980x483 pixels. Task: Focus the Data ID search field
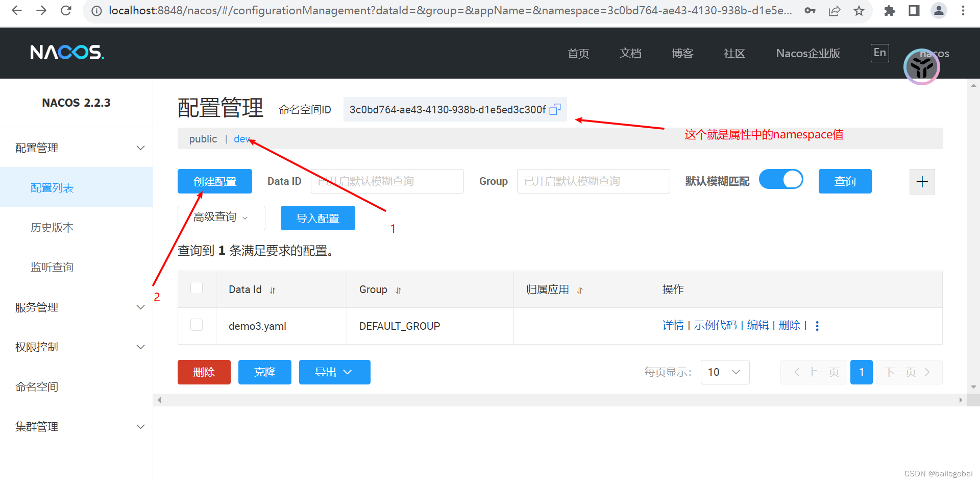pyautogui.click(x=387, y=181)
